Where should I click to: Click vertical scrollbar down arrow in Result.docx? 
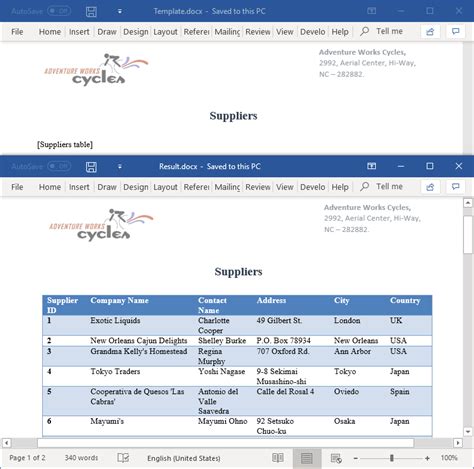coord(468,432)
